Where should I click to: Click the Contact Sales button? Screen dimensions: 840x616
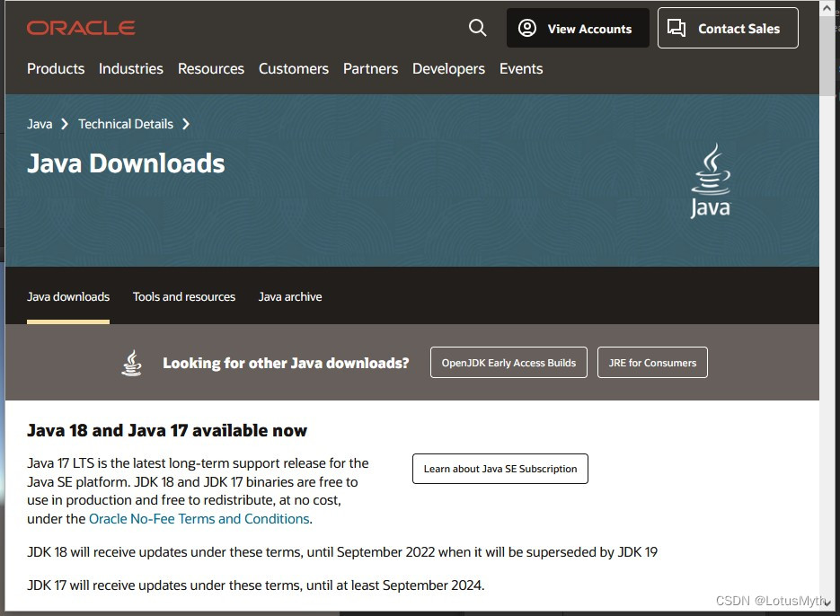click(728, 28)
